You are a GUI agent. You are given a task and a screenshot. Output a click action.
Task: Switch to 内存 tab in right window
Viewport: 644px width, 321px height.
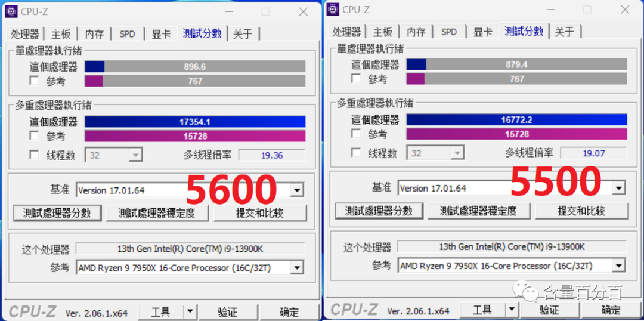click(416, 32)
